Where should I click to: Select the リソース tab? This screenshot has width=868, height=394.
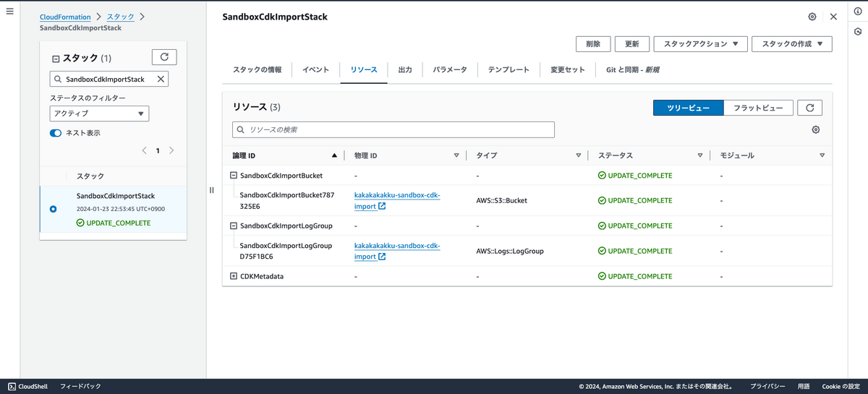(x=364, y=70)
